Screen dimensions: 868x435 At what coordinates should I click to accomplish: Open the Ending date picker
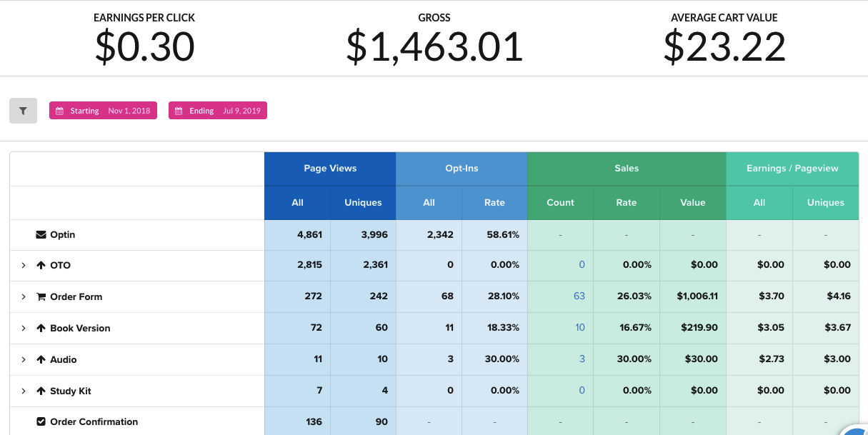click(217, 111)
